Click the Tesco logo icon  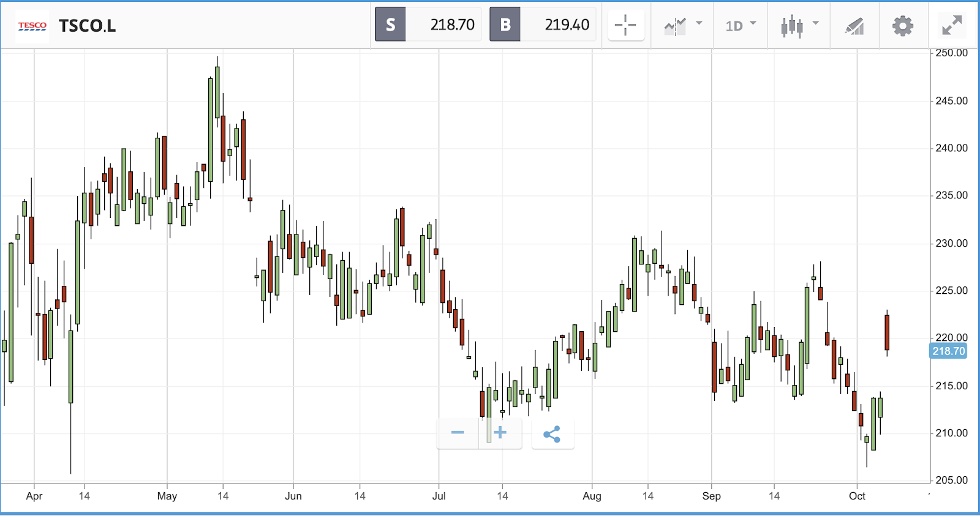32,26
